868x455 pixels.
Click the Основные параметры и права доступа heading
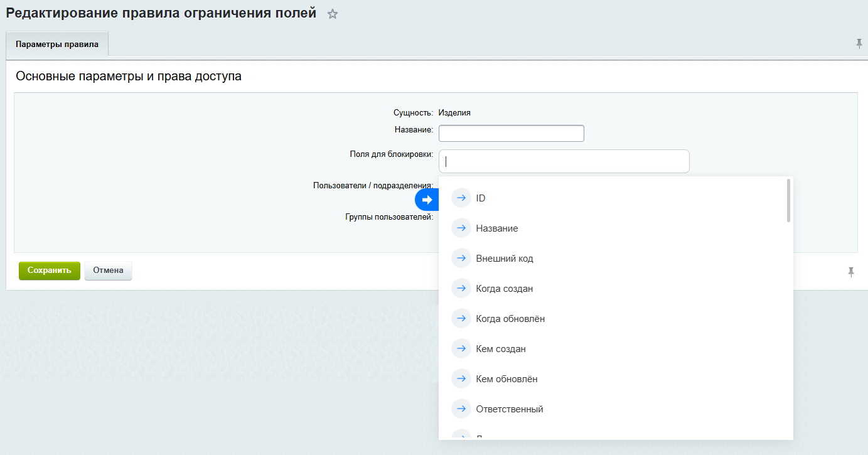point(129,77)
